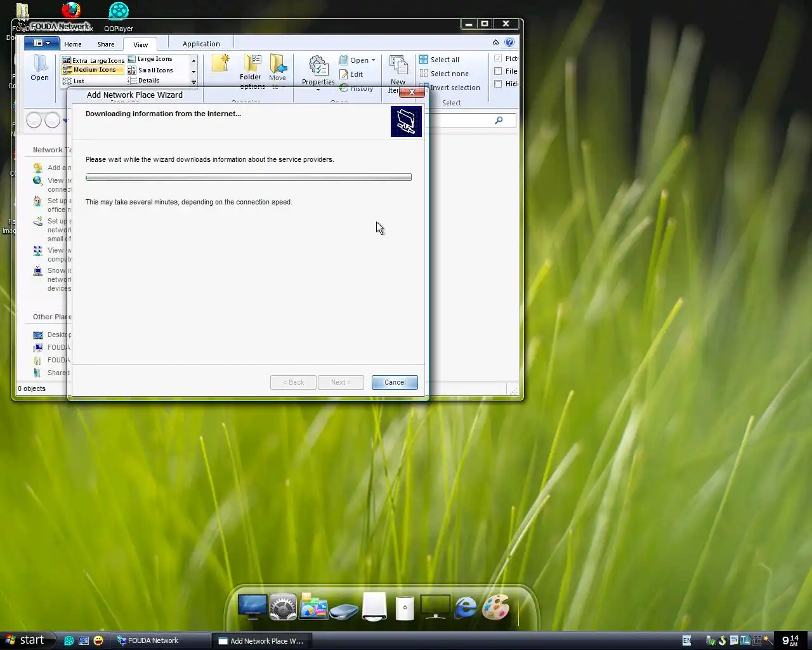Click the wireless network setup icon

coord(38,222)
